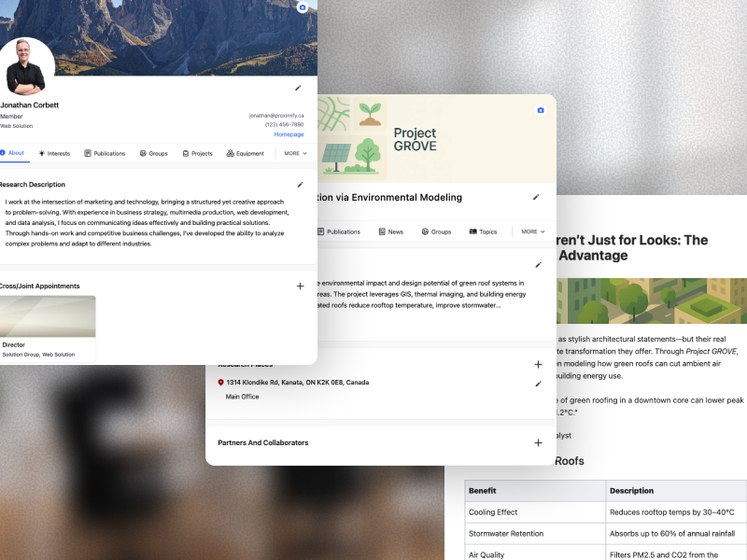
Task: Add a new Cross/Joint Appointment
Action: tap(300, 286)
